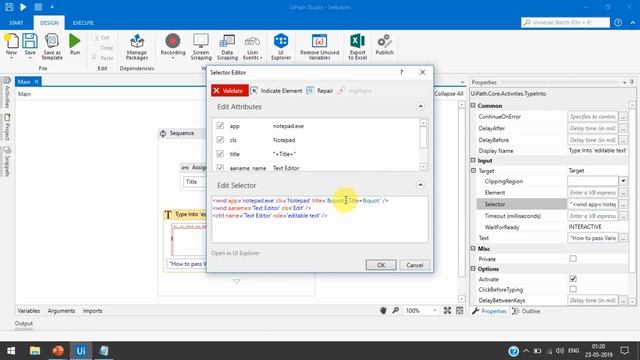
Task: Collapse the Common properties group
Action: 473,105
